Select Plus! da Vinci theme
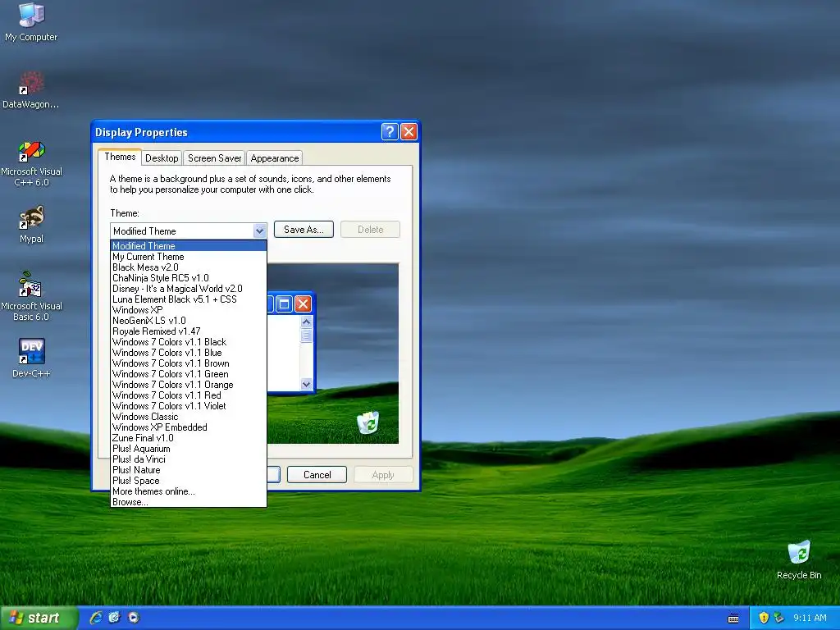840x630 pixels. coord(189,459)
